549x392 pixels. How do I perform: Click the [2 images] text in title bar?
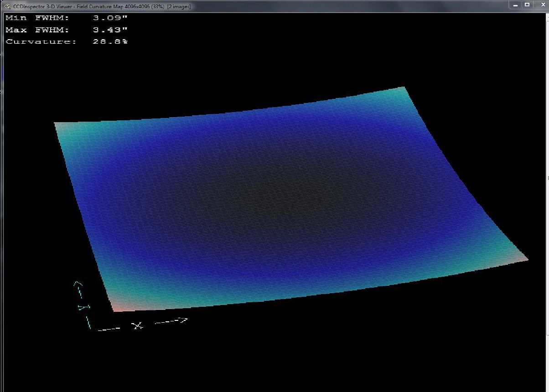pos(179,6)
